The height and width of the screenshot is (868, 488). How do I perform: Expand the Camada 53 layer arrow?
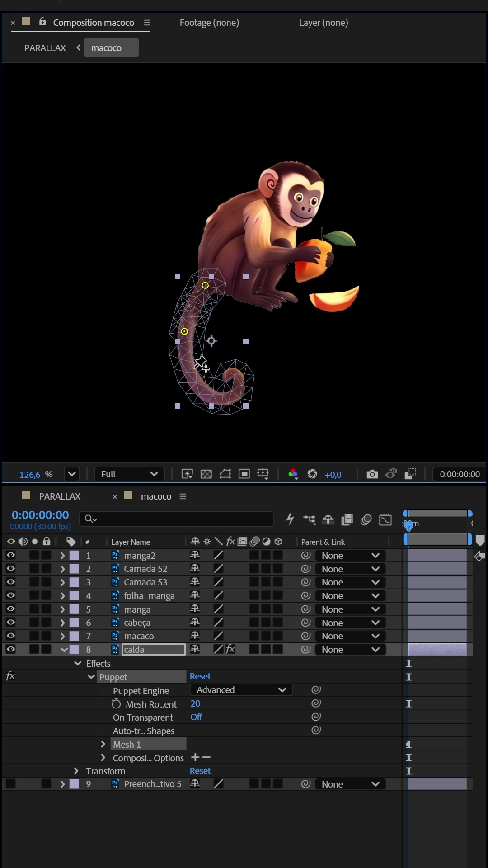point(63,582)
